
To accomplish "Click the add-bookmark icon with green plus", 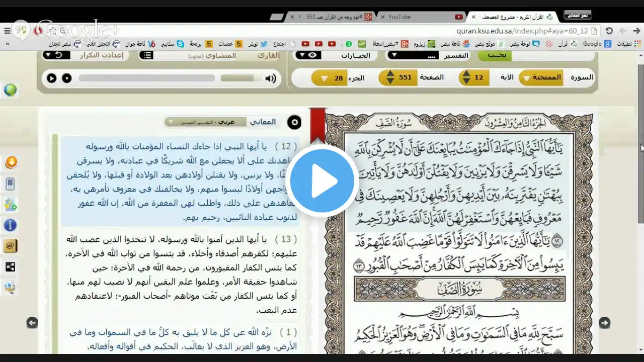I will (x=10, y=204).
